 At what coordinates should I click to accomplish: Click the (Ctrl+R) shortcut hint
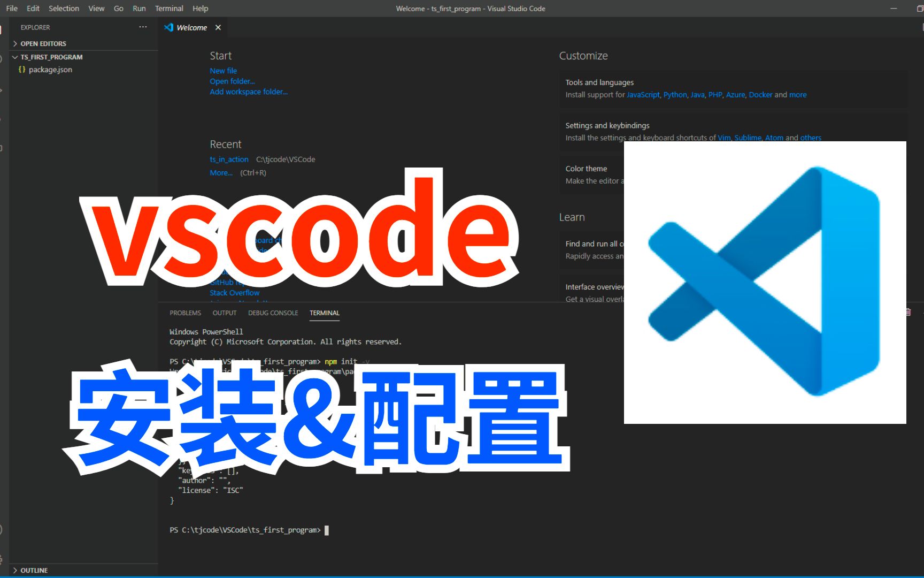point(253,173)
